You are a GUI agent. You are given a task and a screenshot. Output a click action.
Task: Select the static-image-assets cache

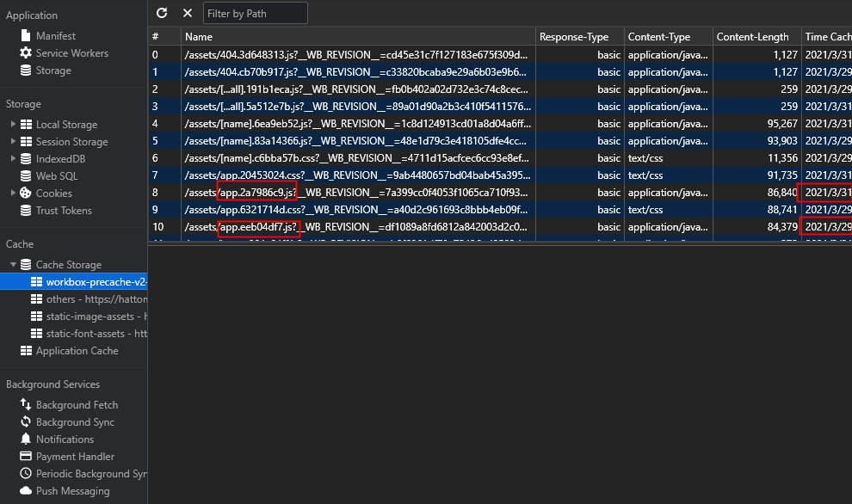click(x=90, y=317)
